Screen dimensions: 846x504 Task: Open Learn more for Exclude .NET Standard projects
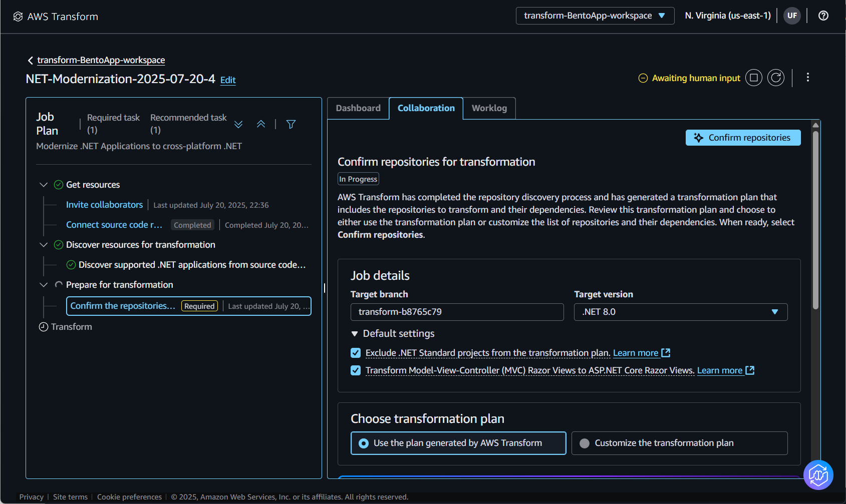point(636,353)
